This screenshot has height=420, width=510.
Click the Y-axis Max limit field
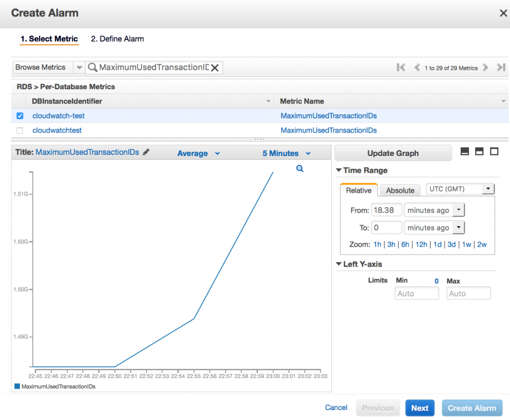click(x=468, y=293)
